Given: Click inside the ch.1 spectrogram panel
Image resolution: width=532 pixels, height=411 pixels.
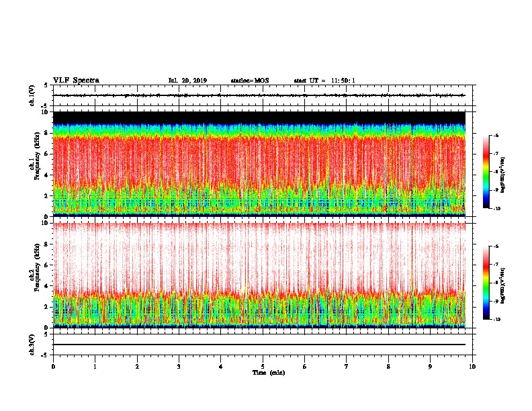Looking at the screenshot, I should pos(259,164).
